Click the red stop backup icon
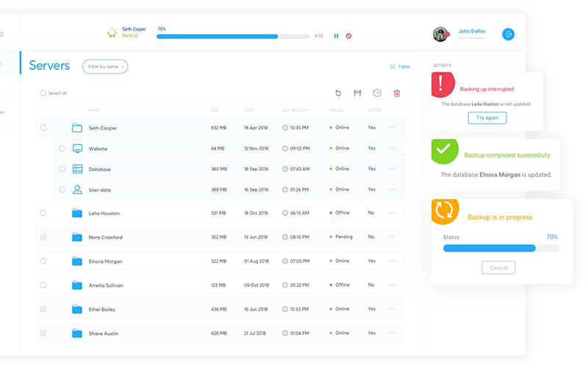This screenshot has width=588, height=368. pyautogui.click(x=348, y=35)
